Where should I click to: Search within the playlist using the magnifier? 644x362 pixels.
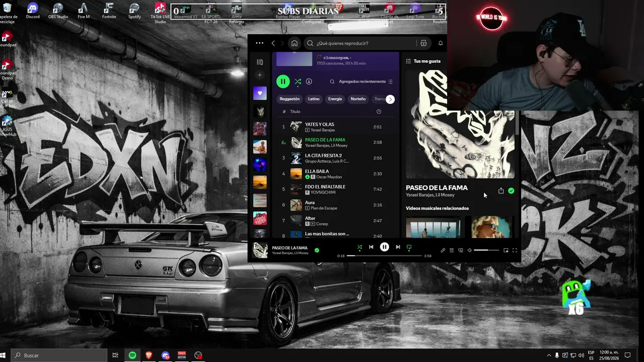[332, 81]
